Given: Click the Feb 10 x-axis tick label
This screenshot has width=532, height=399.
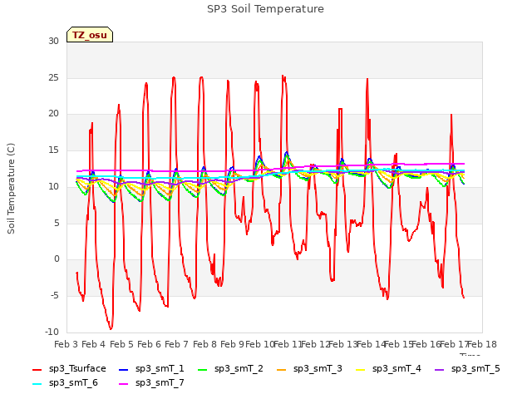Looking at the screenshot, I should [x=260, y=344].
